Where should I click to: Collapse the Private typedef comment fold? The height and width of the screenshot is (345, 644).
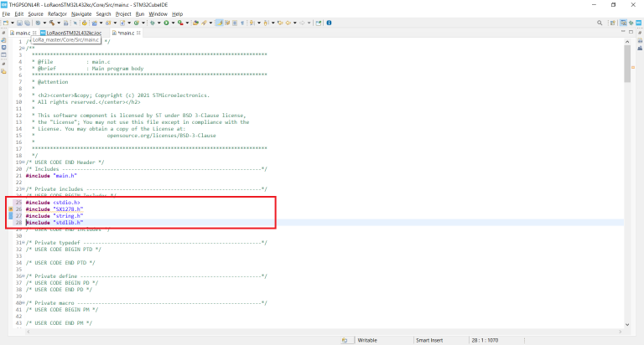point(21,244)
